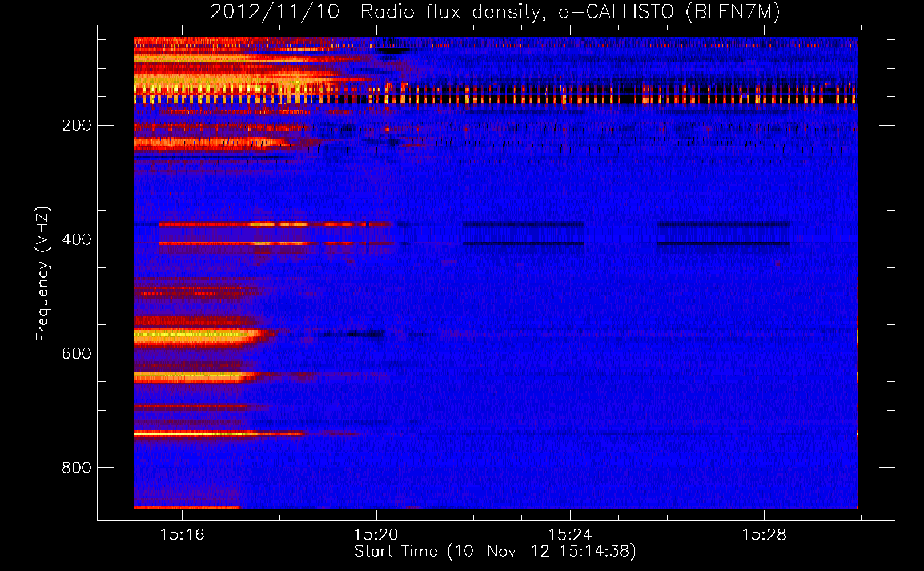Click the '400' frequency tick label
The image size is (924, 571).
click(x=77, y=240)
